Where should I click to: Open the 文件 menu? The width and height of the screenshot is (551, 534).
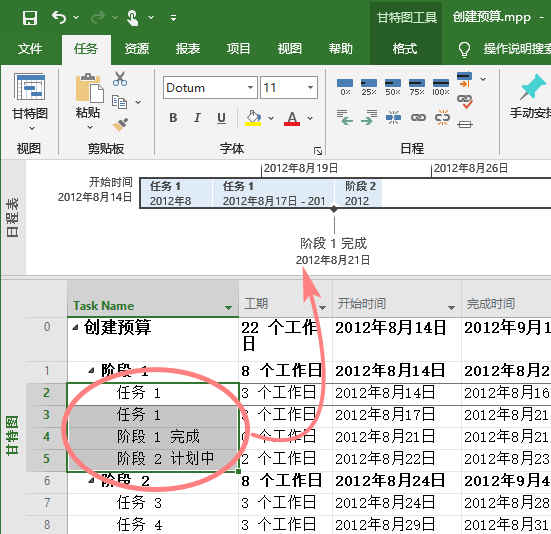30,48
